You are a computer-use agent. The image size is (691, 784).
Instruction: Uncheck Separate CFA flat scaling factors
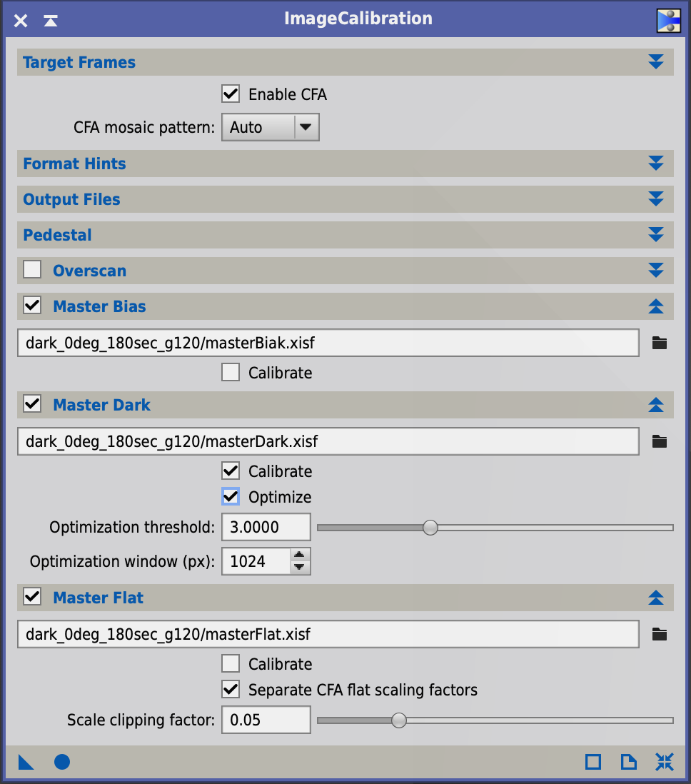tap(231, 690)
